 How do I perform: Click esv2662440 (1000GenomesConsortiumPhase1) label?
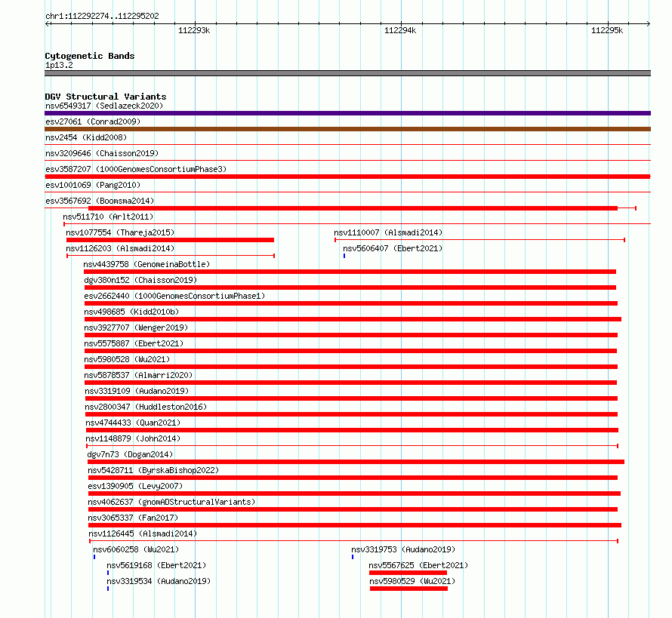point(174,296)
